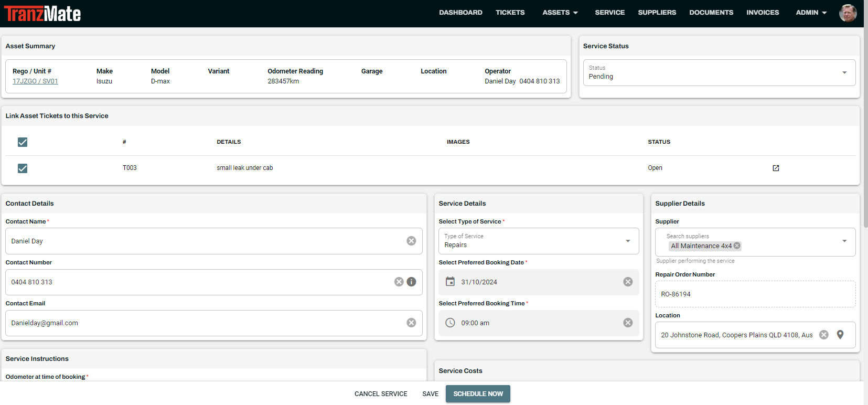Navigate to SUPPLIERS
Image resolution: width=868 pixels, height=405 pixels.
point(657,13)
